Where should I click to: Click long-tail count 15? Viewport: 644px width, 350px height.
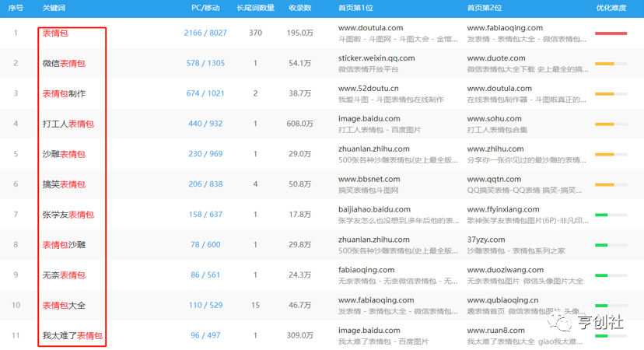point(255,305)
